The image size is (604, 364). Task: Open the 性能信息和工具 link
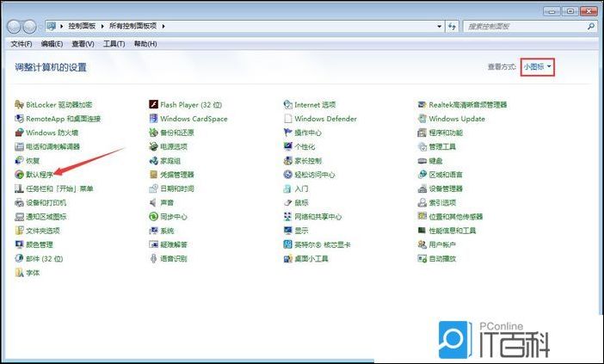pos(453,231)
